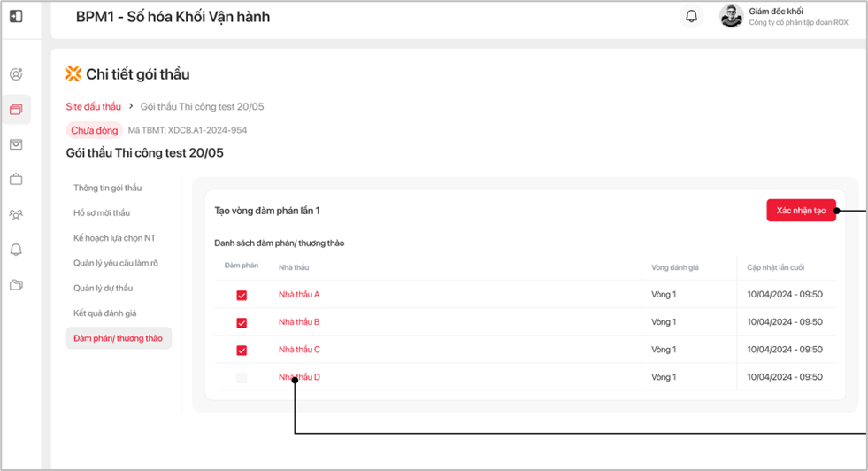This screenshot has width=868, height=471.
Task: Open the Nhà thầu A link
Action: click(x=299, y=294)
